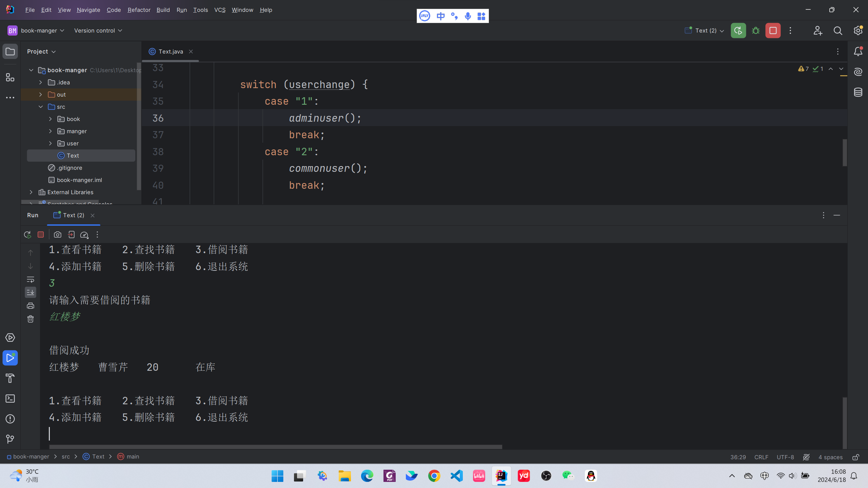Click line:column 36:29 indicator

point(738,457)
